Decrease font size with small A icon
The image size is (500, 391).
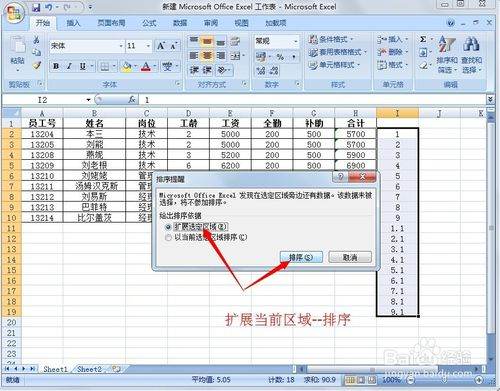click(173, 46)
